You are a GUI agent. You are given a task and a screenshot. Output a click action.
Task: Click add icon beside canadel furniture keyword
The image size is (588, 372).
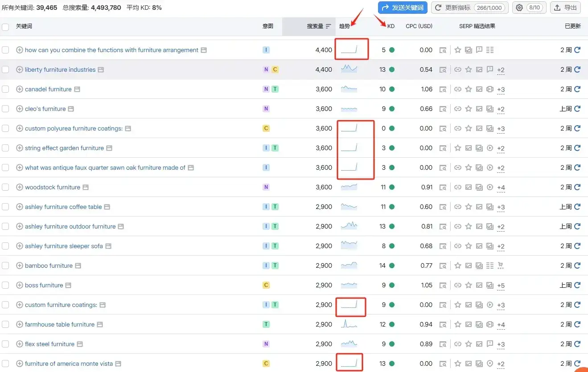tap(19, 89)
